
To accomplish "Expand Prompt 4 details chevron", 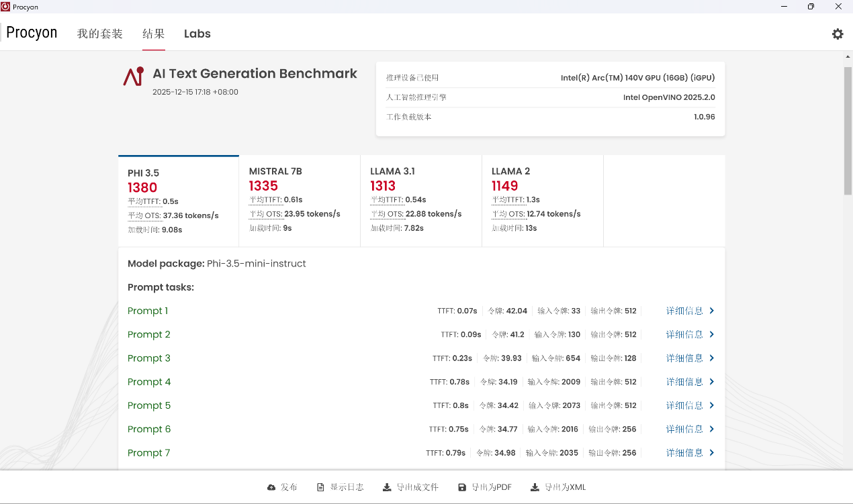I will (712, 382).
